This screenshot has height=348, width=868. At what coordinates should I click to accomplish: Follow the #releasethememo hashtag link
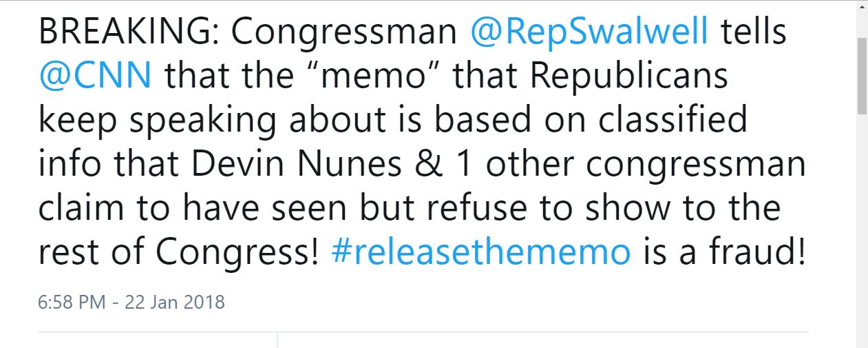(480, 253)
